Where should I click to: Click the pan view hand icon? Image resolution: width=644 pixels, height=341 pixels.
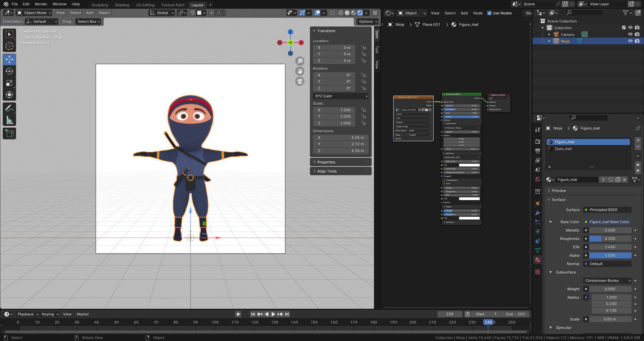click(x=300, y=71)
